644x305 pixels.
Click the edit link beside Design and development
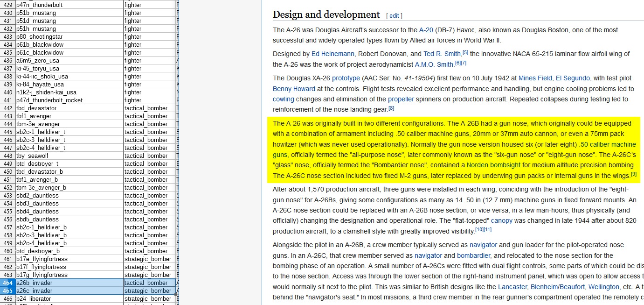pyautogui.click(x=394, y=16)
